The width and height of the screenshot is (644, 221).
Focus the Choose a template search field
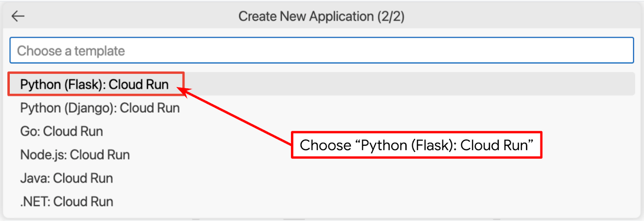(321, 50)
